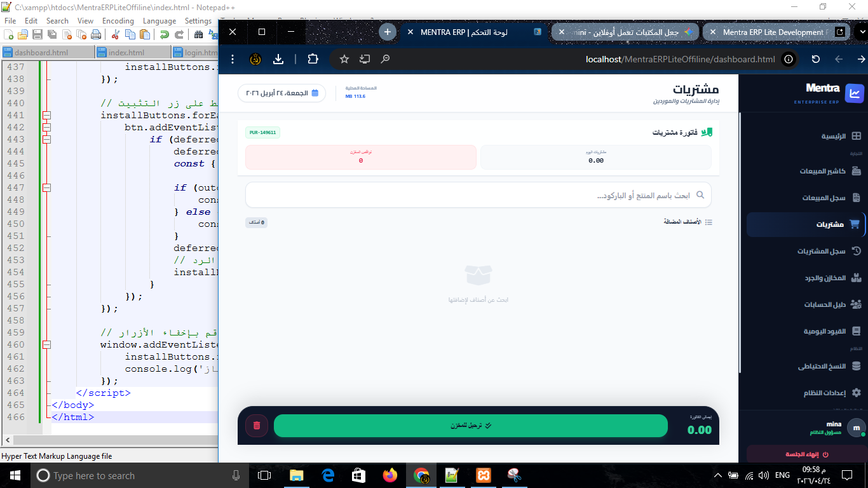This screenshot has width=868, height=488.
Task: Click the green ترحيل للمخزن button
Action: (x=471, y=426)
